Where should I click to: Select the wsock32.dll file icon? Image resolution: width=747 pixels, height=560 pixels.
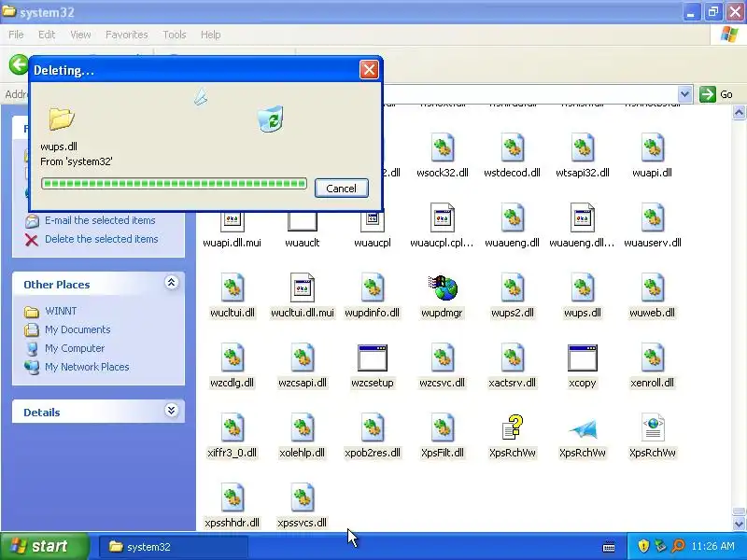coord(443,147)
